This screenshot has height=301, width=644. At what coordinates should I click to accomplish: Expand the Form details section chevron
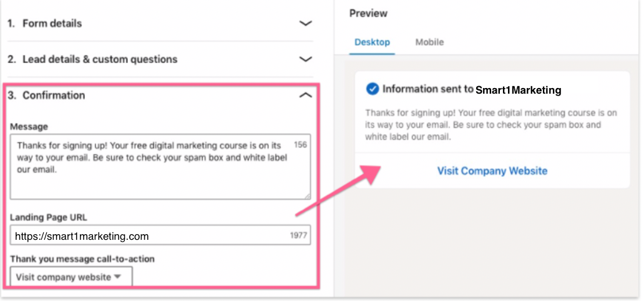[x=305, y=24]
